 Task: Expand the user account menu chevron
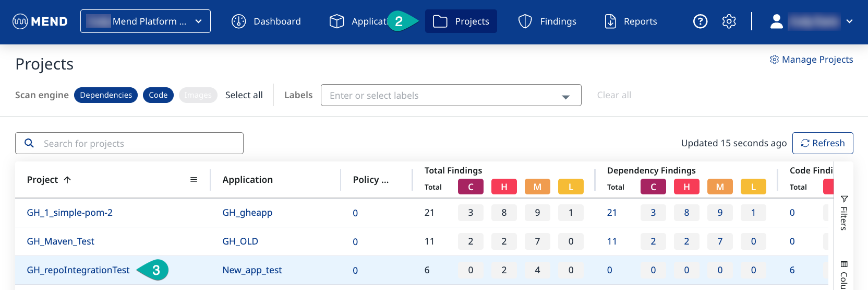849,21
